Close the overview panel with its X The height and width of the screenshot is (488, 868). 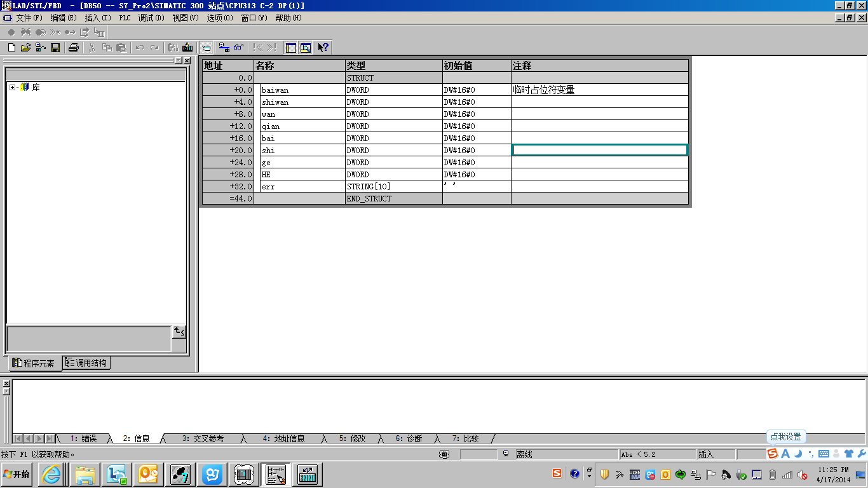click(x=187, y=60)
